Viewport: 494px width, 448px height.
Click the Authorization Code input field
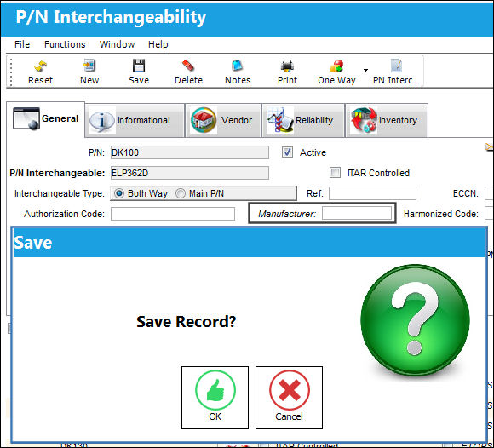click(173, 214)
